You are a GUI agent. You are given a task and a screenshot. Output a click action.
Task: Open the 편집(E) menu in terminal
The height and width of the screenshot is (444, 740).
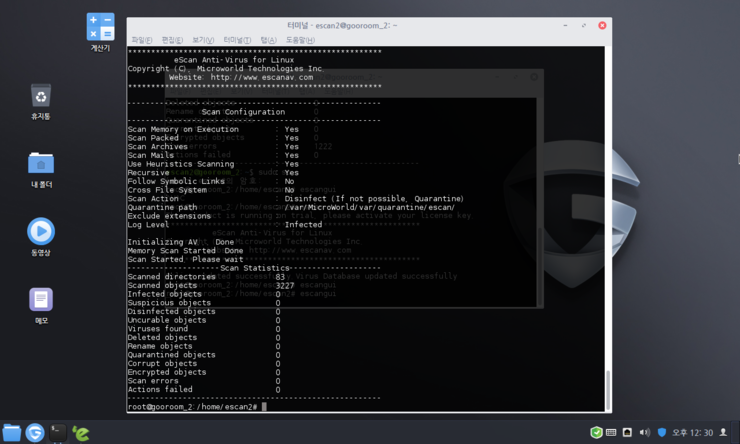pyautogui.click(x=172, y=40)
